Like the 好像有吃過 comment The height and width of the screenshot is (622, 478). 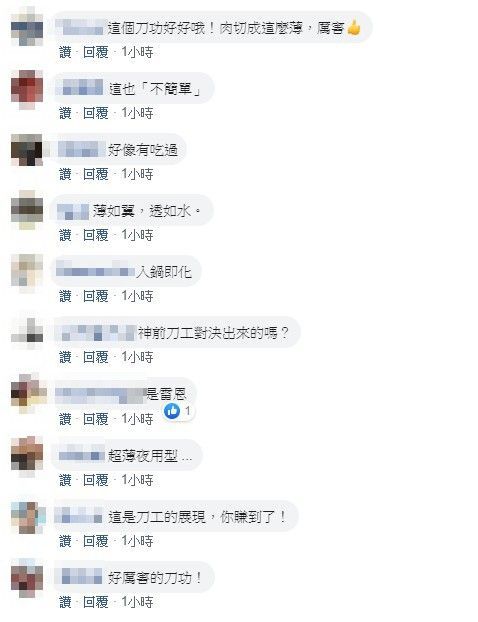[x=65, y=174]
